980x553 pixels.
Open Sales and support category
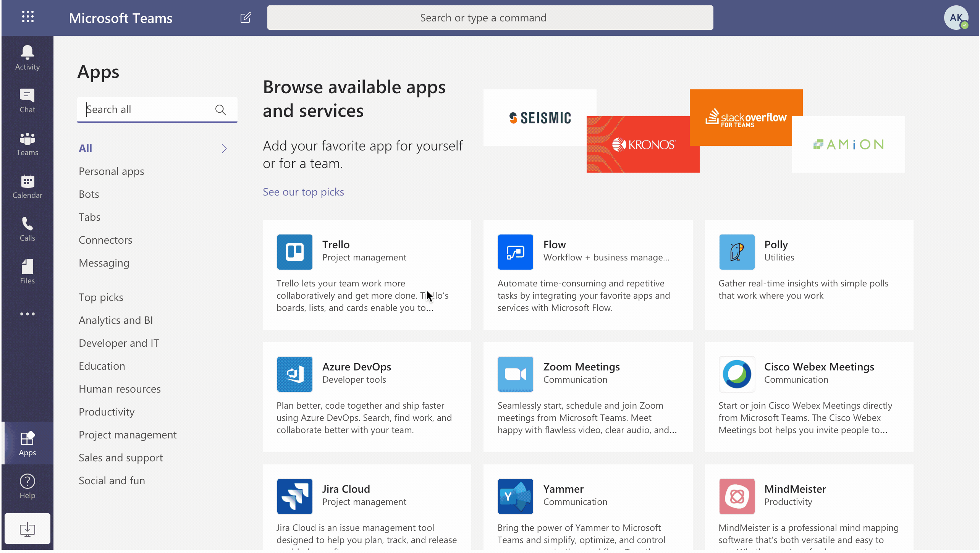tap(121, 458)
